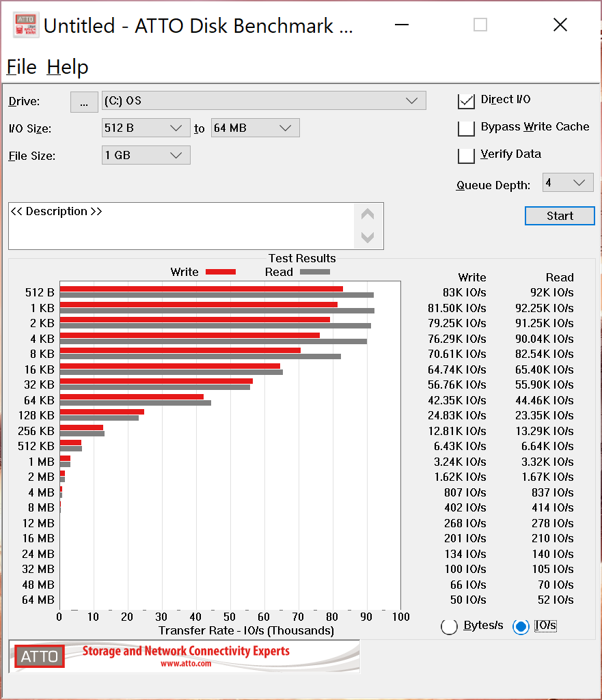The width and height of the screenshot is (602, 700).
Task: Open the 512 B I/O size dropdown
Action: coord(146,128)
